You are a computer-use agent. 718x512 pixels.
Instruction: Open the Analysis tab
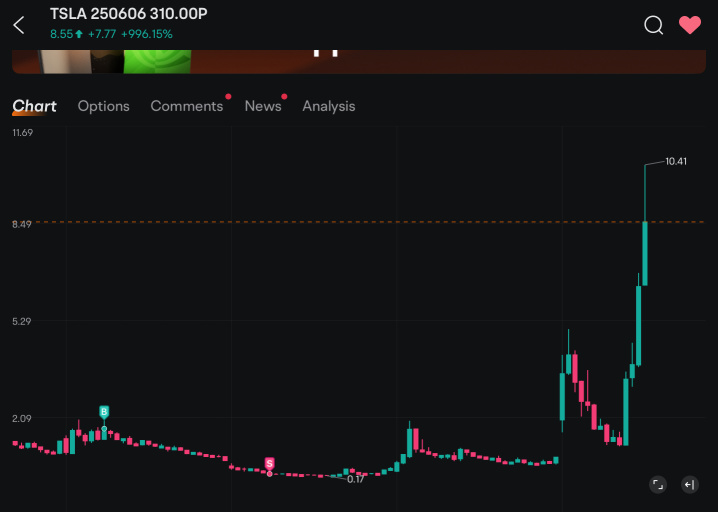[x=329, y=106]
